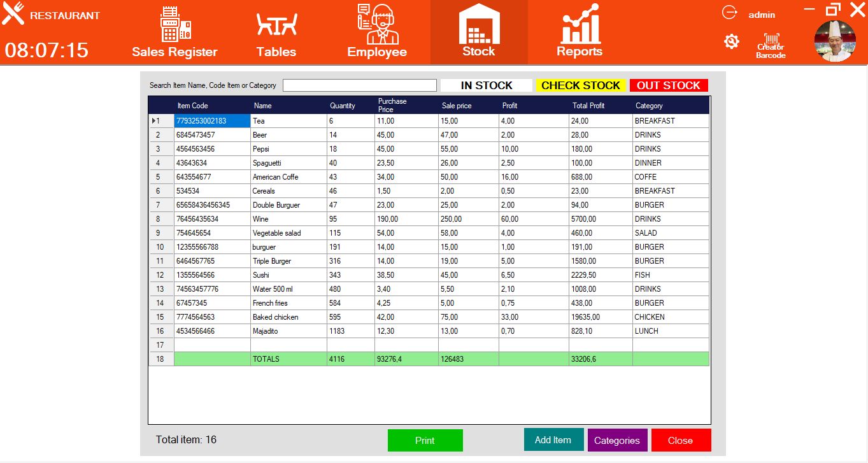The image size is (868, 463).
Task: Select the Double Burguer name cell
Action: [289, 205]
